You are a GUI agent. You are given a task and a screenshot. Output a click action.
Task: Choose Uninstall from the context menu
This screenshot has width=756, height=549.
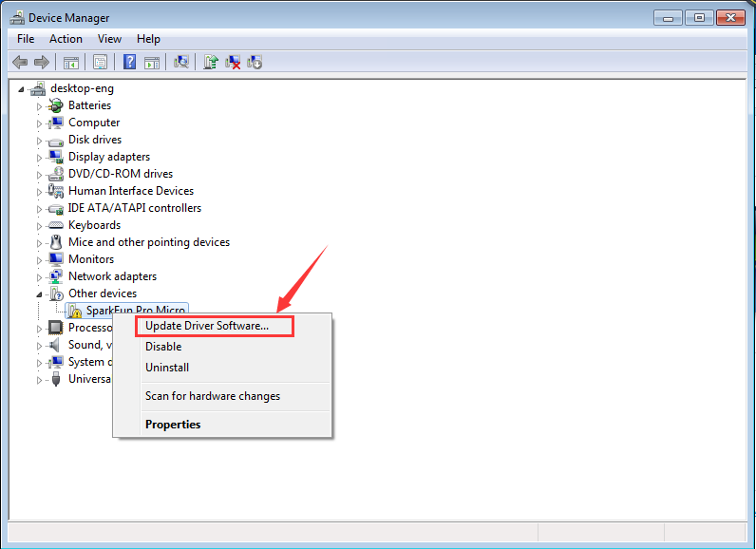tap(222, 368)
